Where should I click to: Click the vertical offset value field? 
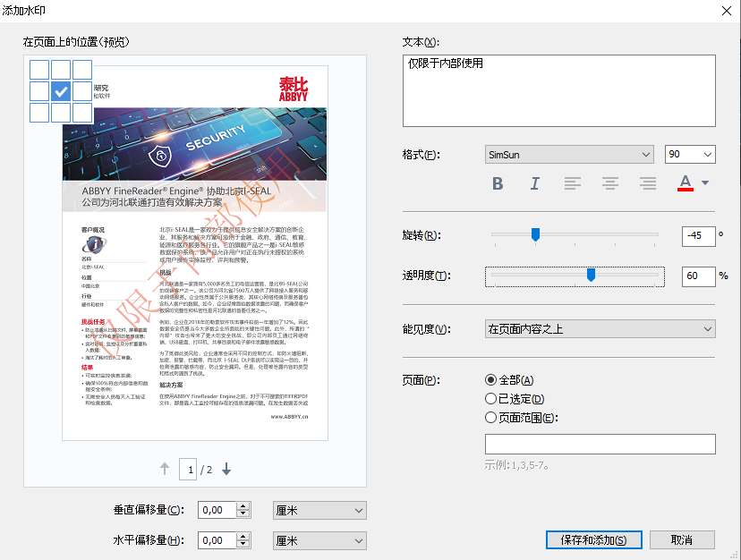click(217, 511)
